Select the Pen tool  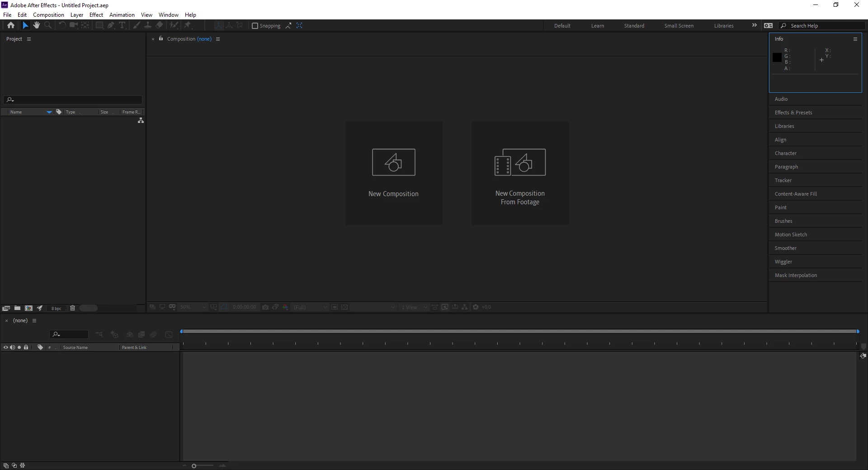coord(111,25)
